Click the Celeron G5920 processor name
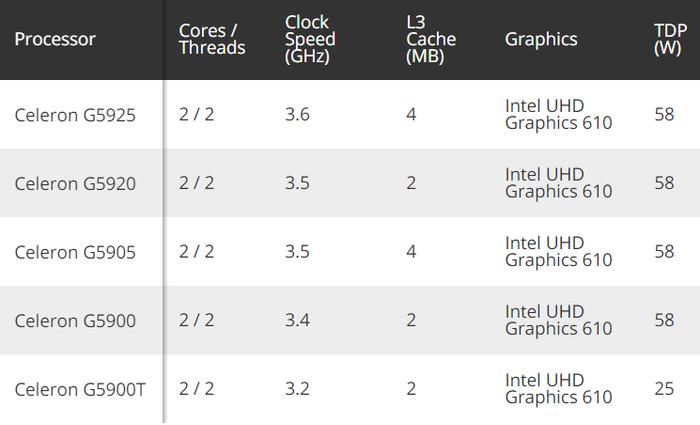700x425 pixels. (x=75, y=183)
